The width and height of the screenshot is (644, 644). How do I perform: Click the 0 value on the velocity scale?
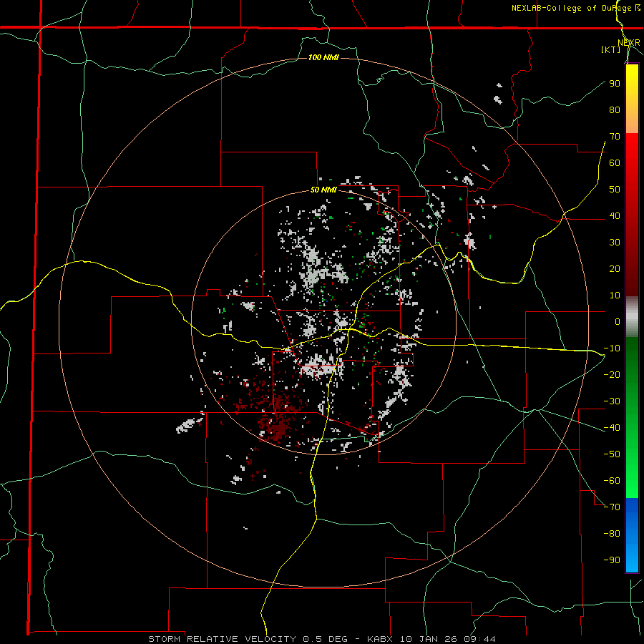[x=618, y=321]
